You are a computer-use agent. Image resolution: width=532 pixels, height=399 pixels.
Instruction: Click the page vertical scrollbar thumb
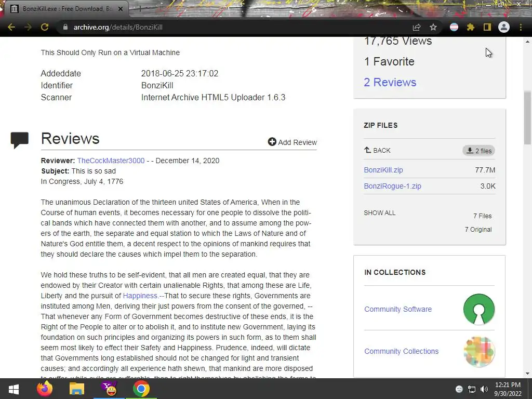point(528,117)
